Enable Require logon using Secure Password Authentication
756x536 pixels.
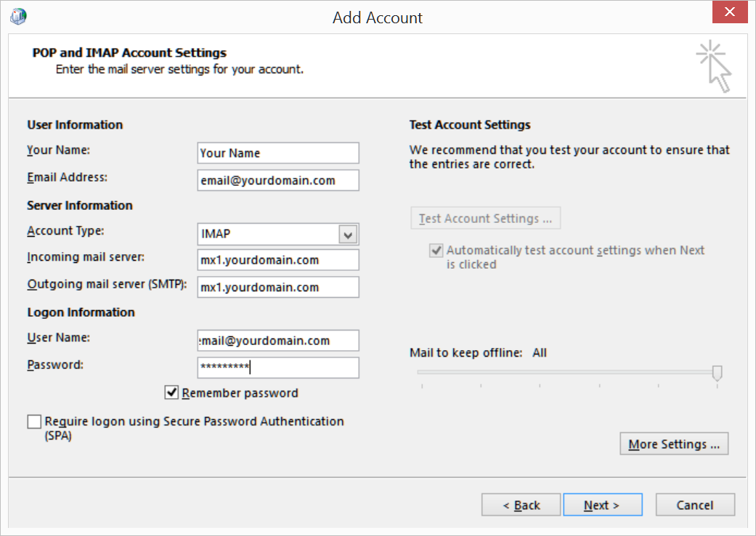pos(34,422)
